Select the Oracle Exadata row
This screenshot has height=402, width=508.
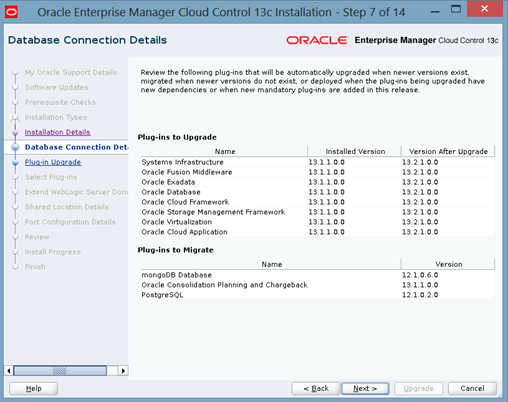click(318, 182)
